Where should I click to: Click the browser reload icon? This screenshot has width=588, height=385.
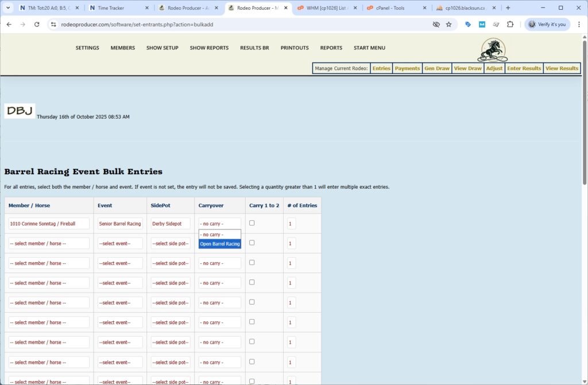[x=36, y=25]
